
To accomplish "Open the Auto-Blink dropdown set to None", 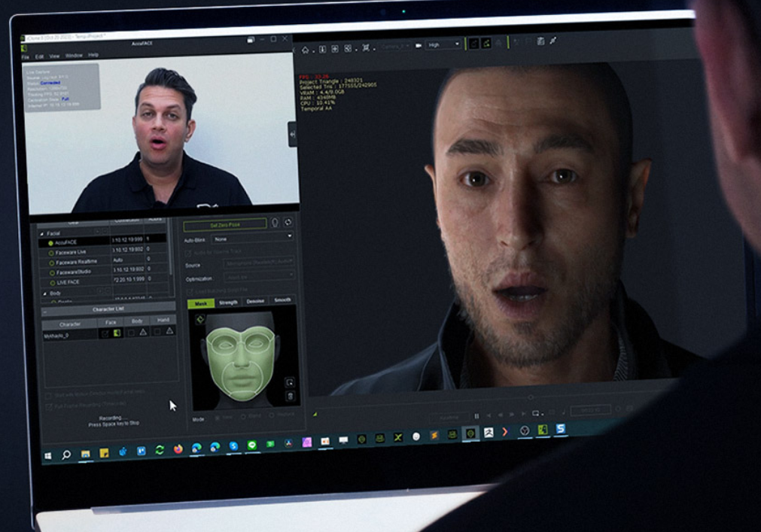I will [253, 238].
